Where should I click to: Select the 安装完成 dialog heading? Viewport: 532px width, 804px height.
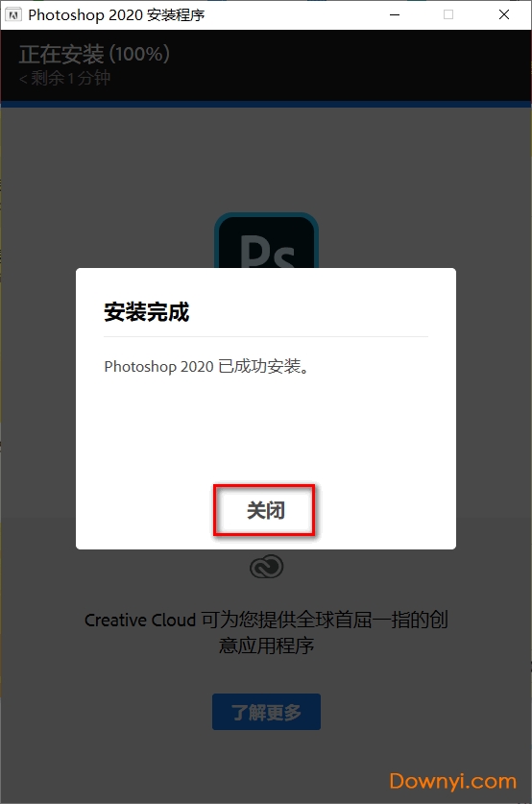(147, 312)
